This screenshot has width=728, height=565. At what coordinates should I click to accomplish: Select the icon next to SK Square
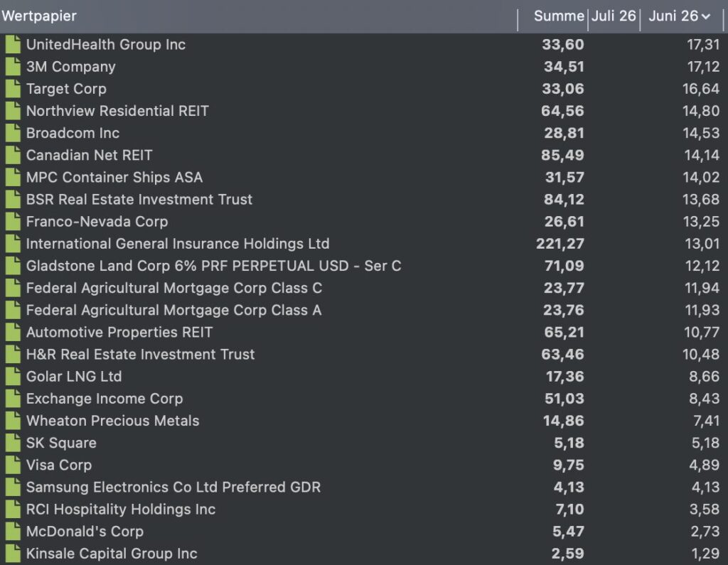(x=13, y=443)
